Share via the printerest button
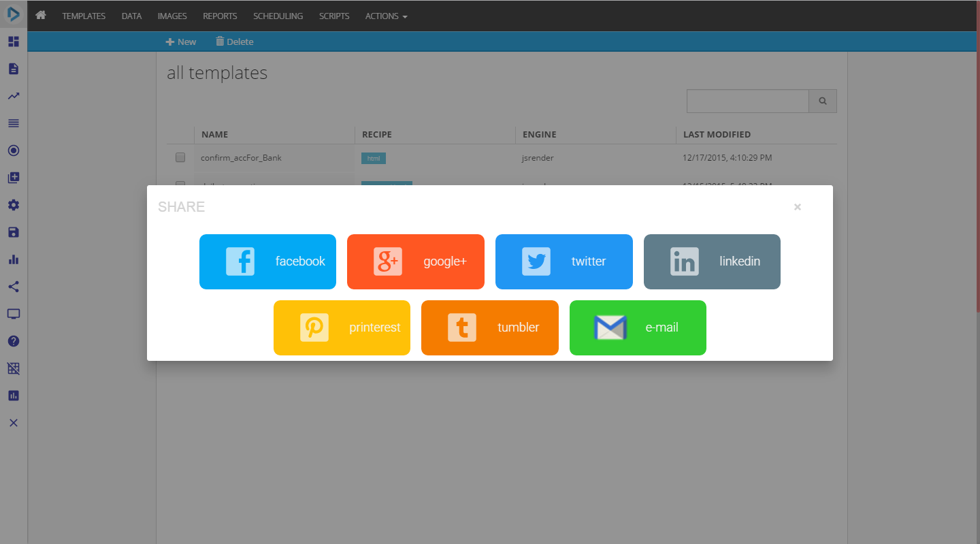 point(342,327)
